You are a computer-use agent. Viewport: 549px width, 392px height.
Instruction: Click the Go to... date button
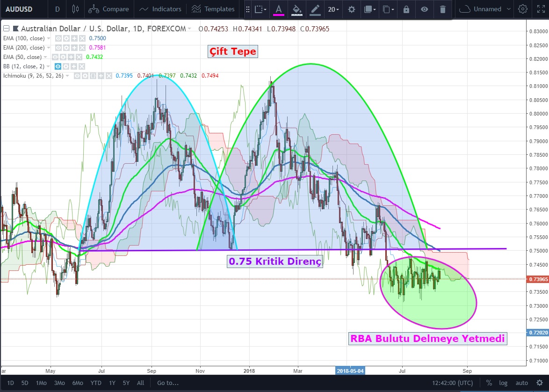pyautogui.click(x=168, y=383)
